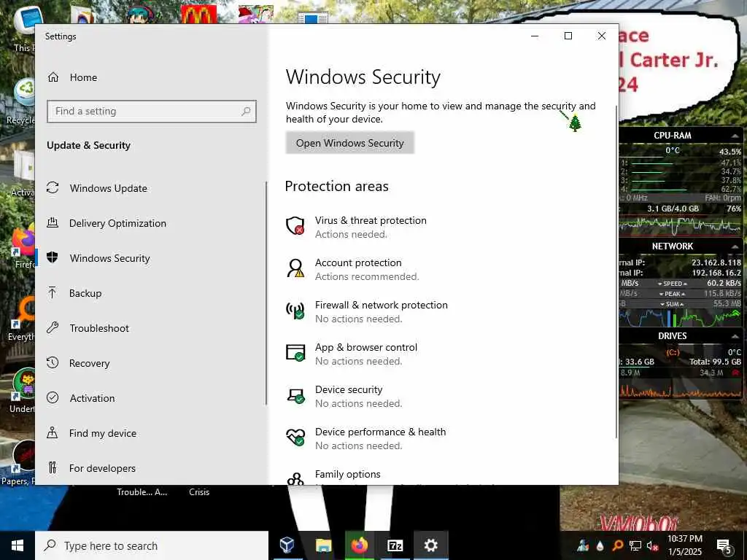Go to Home in Settings

pyautogui.click(x=83, y=77)
